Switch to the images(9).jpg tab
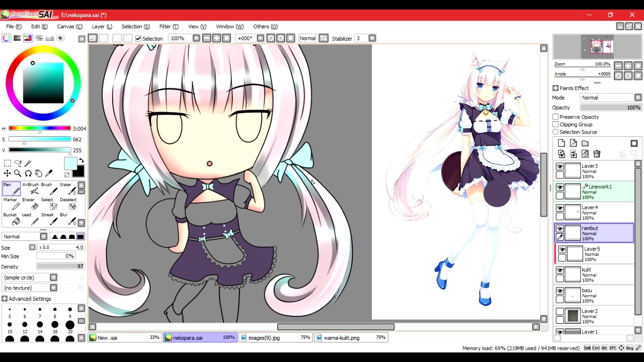Viewport: 644px width, 362px height. pos(275,337)
